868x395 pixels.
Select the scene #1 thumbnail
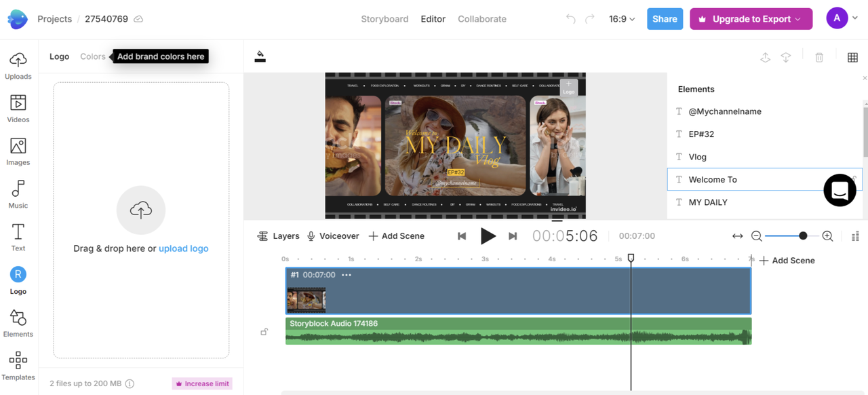(307, 299)
